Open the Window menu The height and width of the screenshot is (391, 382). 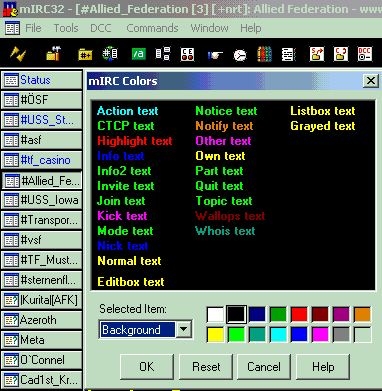tap(209, 28)
